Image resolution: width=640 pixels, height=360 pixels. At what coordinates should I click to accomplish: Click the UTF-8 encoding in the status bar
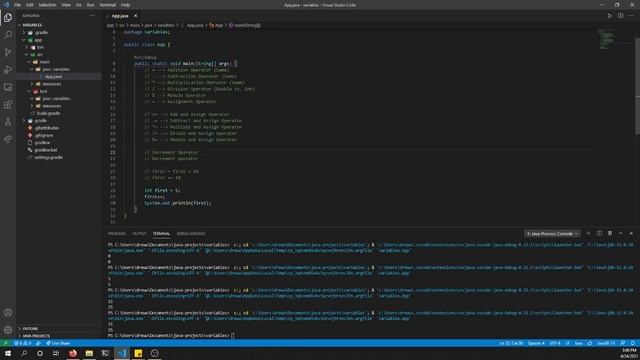(x=555, y=343)
